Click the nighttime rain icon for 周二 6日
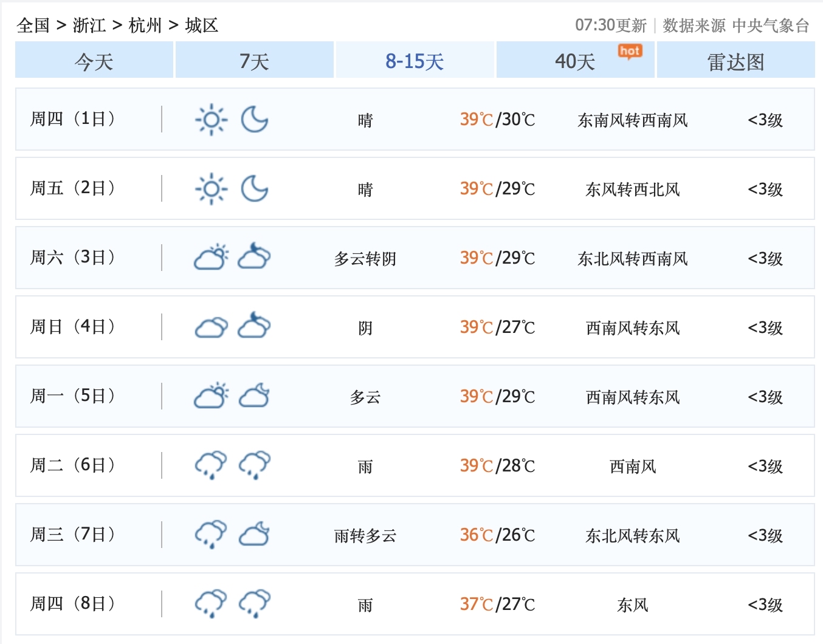823x644 pixels. [255, 465]
